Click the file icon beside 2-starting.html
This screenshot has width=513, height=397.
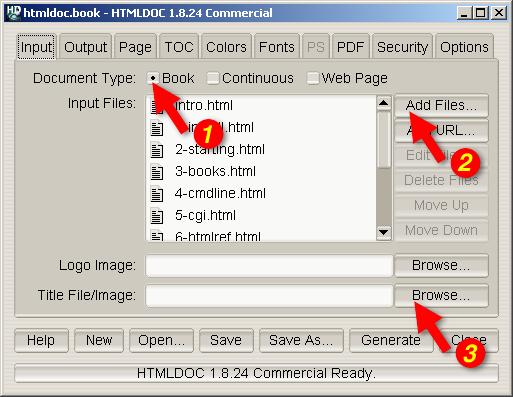(x=157, y=150)
